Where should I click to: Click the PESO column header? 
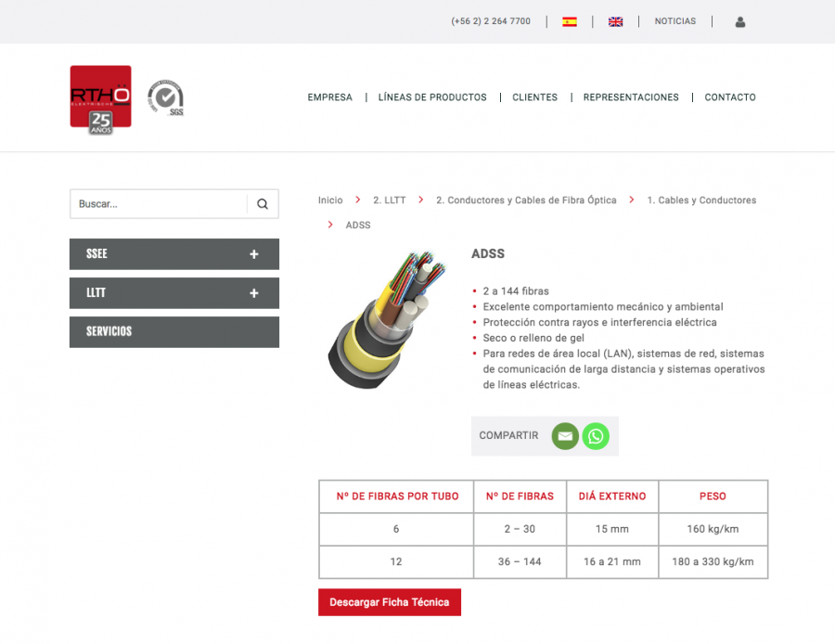[x=713, y=496]
